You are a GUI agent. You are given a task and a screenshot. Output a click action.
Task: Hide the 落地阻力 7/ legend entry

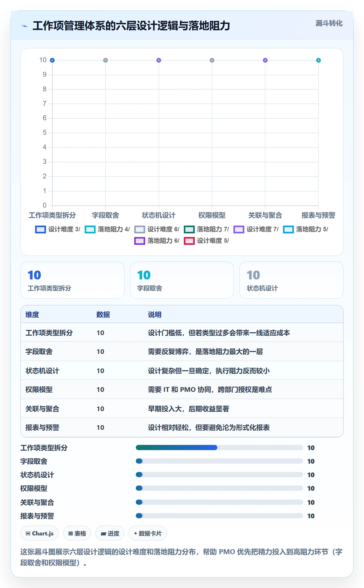pos(206,229)
